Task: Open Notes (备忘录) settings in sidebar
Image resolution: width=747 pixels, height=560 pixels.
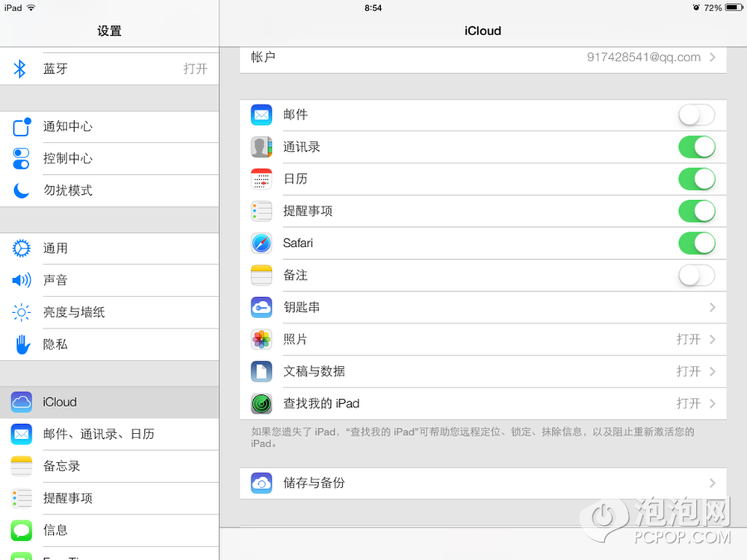Action: point(110,466)
